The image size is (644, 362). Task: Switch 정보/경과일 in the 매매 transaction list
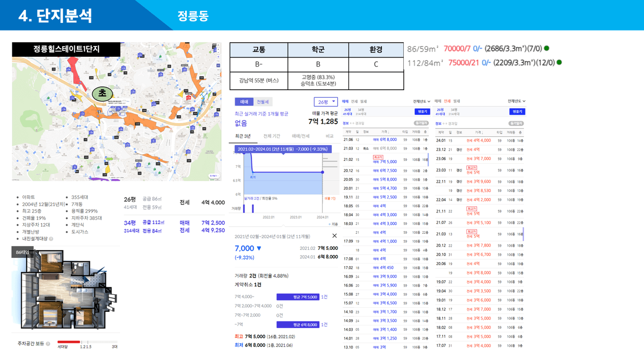[x=353, y=123]
